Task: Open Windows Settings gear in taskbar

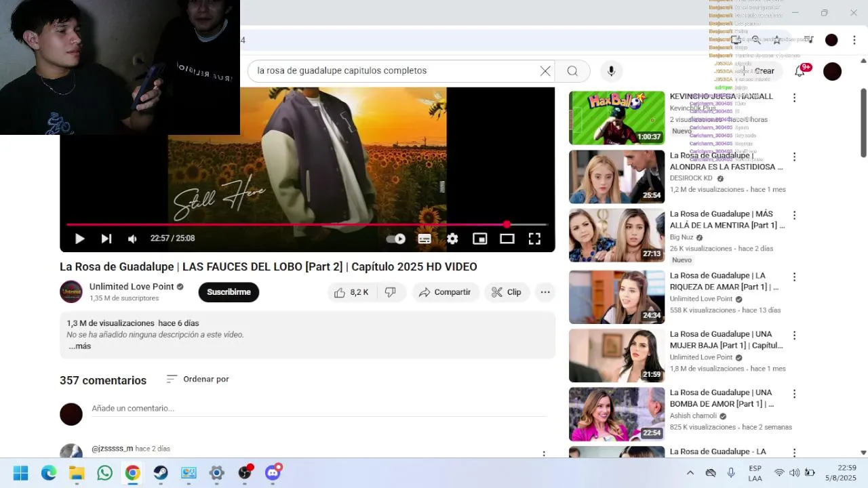Action: tap(216, 473)
